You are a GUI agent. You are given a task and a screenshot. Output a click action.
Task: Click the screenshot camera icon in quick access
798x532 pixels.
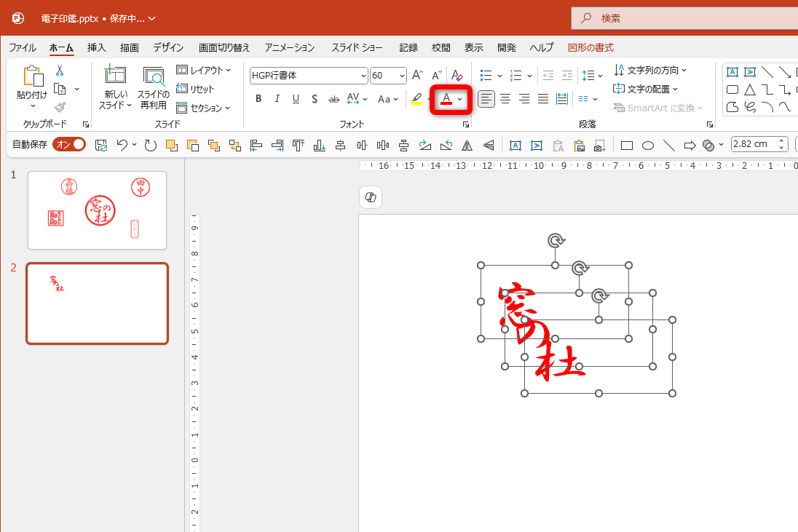600,146
